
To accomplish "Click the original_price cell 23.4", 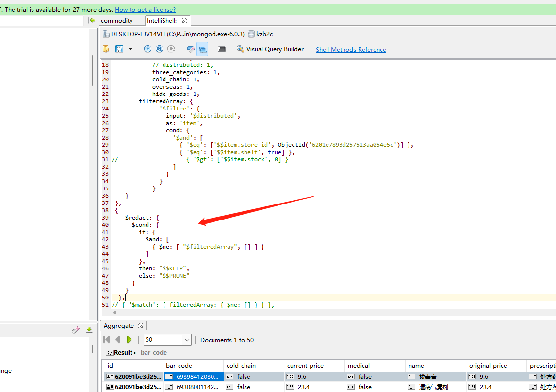I will click(x=496, y=387).
